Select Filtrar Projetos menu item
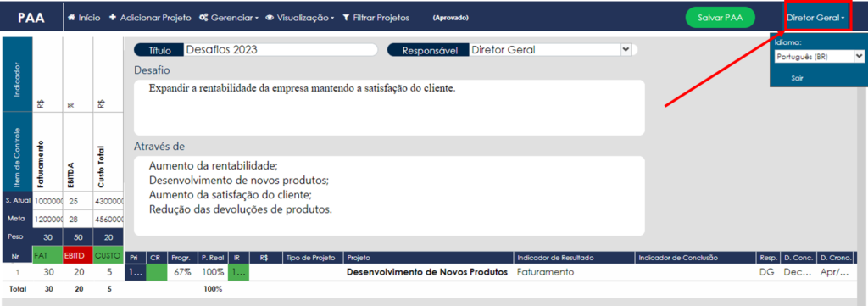The image size is (868, 306). [x=376, y=18]
